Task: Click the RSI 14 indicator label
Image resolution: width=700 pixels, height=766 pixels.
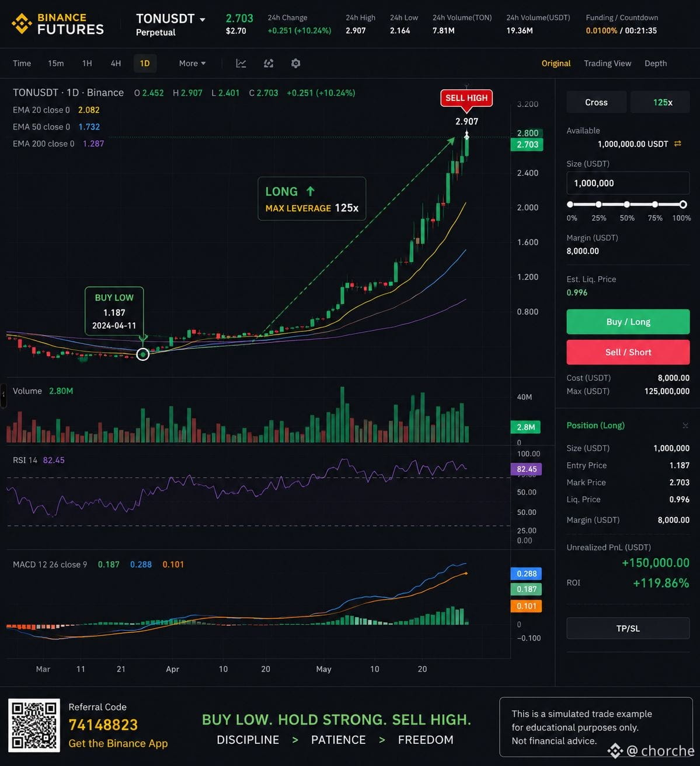Action: 25,460
